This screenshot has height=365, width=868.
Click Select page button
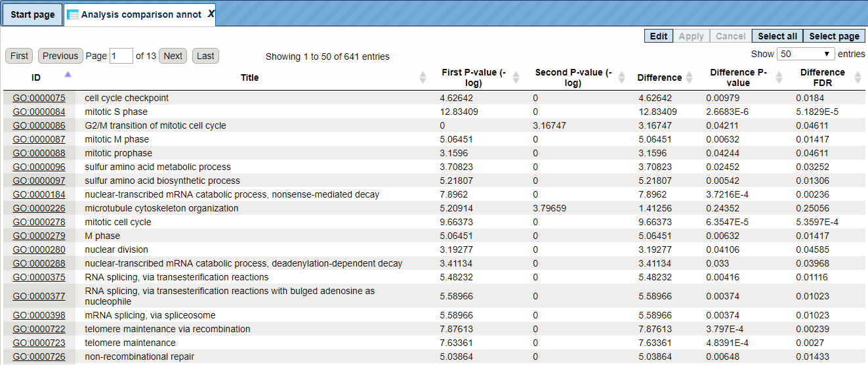click(x=835, y=36)
